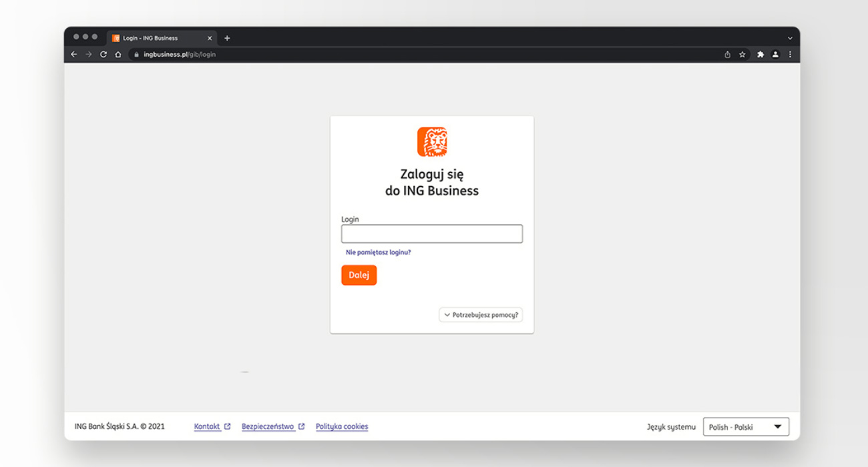
Task: Click the Język systemu label
Action: [671, 427]
